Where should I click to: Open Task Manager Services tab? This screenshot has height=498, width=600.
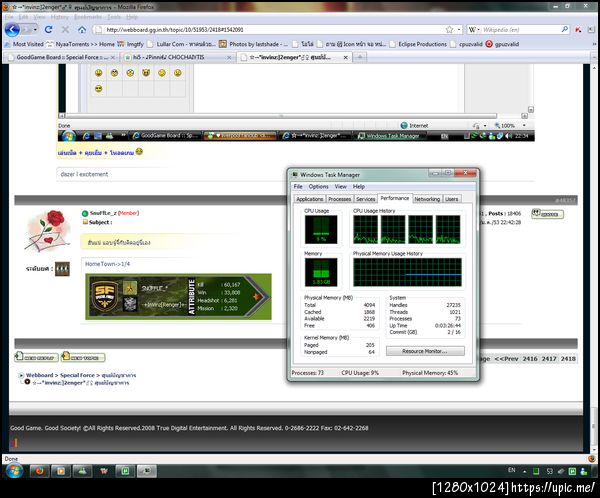pos(365,199)
